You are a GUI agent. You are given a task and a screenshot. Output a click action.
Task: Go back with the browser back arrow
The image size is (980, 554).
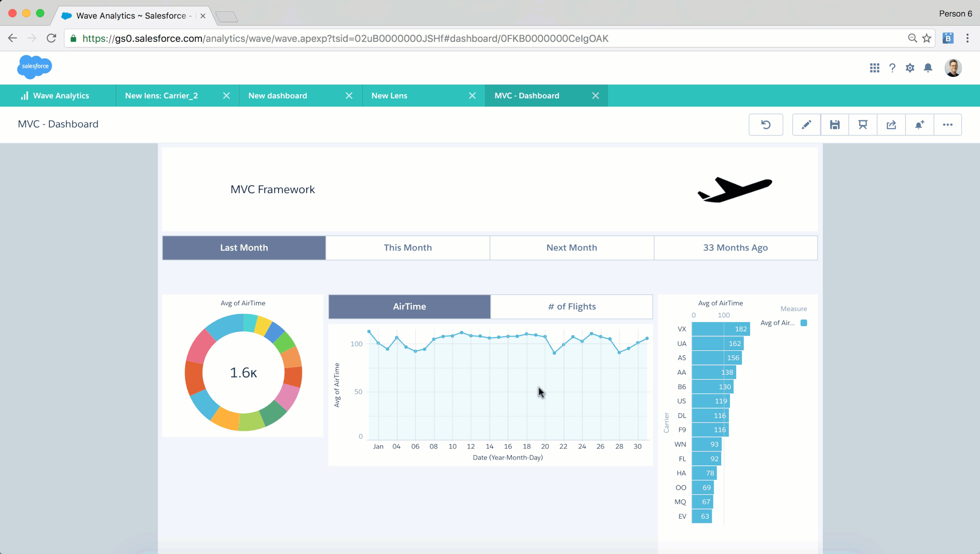[x=13, y=38]
